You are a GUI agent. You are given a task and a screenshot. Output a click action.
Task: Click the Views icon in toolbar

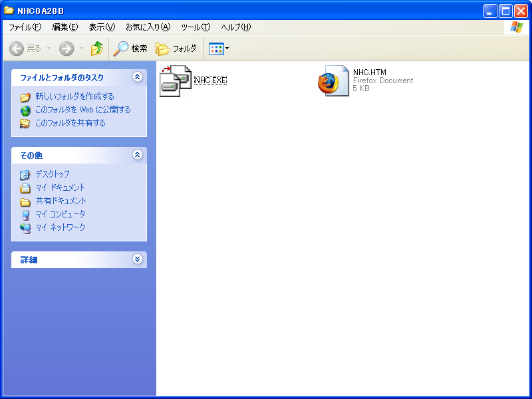pos(215,49)
